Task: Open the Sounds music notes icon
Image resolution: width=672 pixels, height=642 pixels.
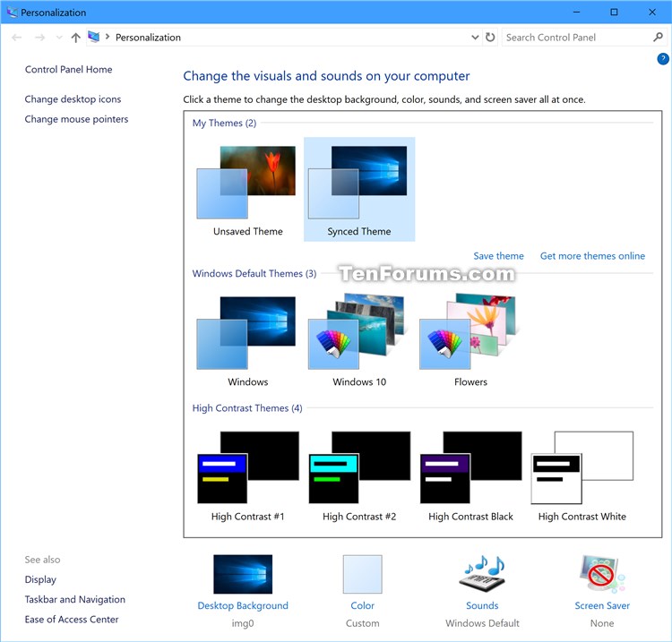Action: 483,574
